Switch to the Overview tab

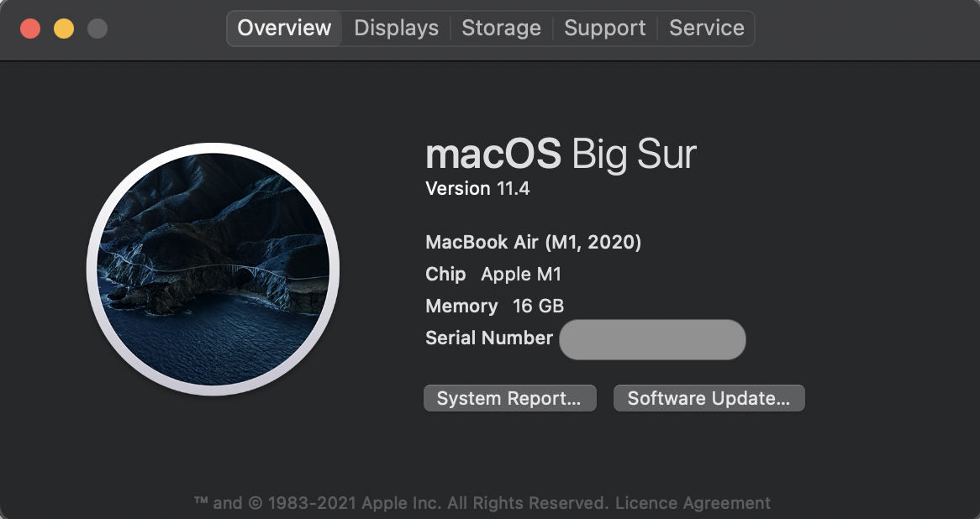pos(284,28)
